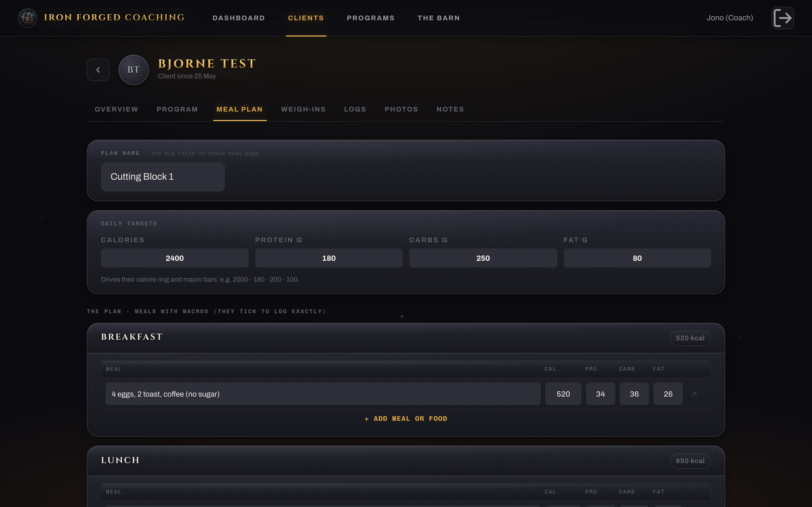Open the client Overview tab
812x507 pixels.
(116, 109)
